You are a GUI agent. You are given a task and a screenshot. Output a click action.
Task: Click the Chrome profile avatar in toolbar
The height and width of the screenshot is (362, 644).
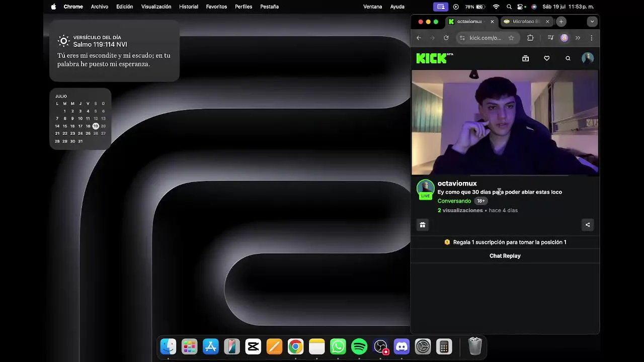pyautogui.click(x=564, y=38)
